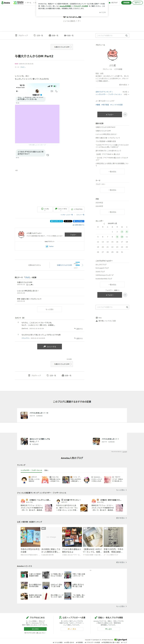Open 著作権についてのご注意 warning link
Image resolution: width=144 pixels, height=644 pixels.
(106, 321)
